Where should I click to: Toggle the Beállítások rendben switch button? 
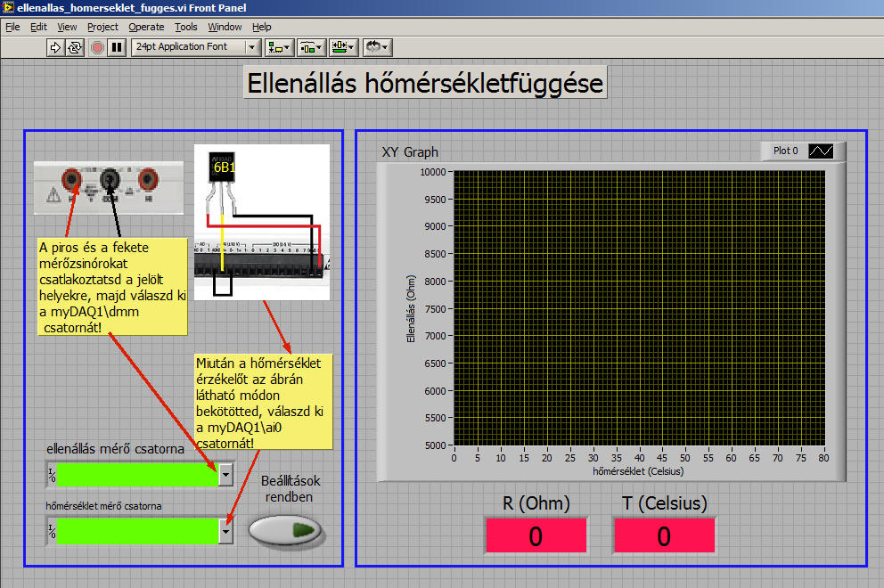pyautogui.click(x=285, y=531)
